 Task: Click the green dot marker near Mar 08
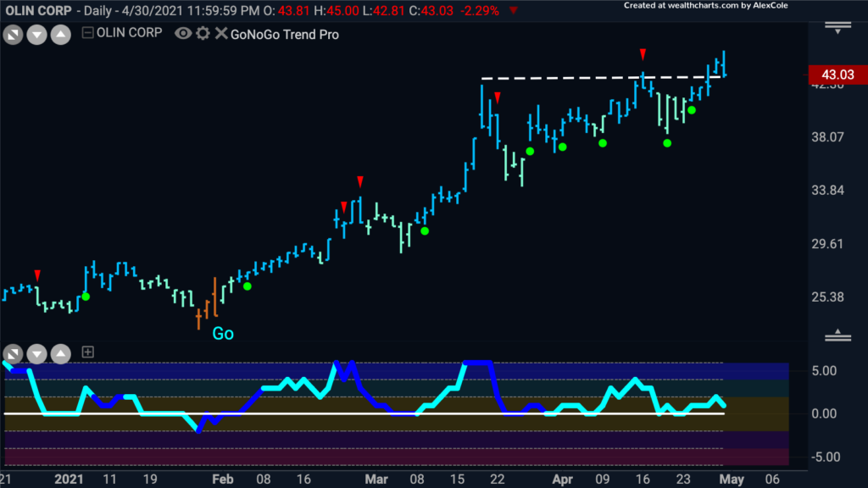425,230
